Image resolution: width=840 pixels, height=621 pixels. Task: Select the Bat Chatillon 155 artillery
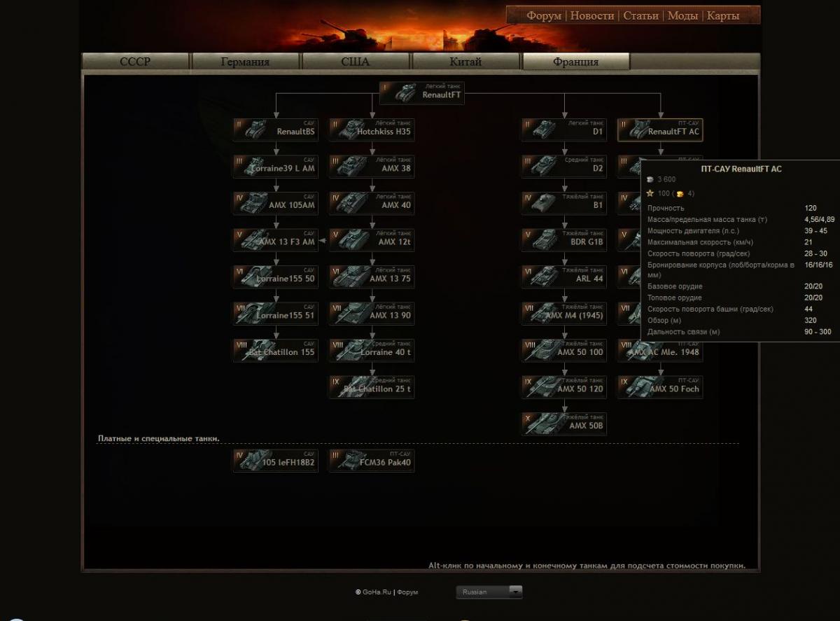click(276, 350)
